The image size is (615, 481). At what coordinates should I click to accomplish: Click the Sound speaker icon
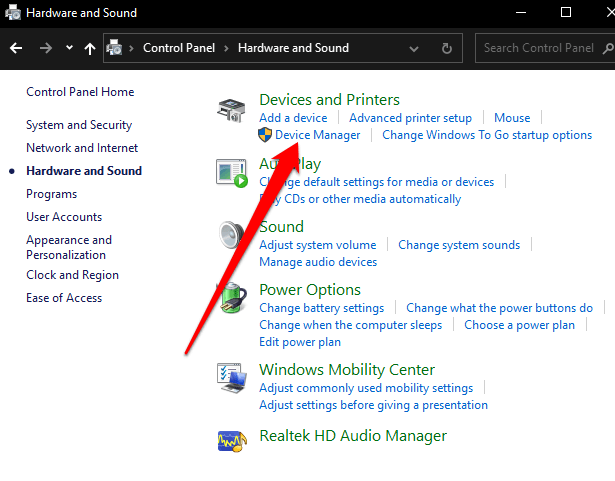tap(232, 236)
